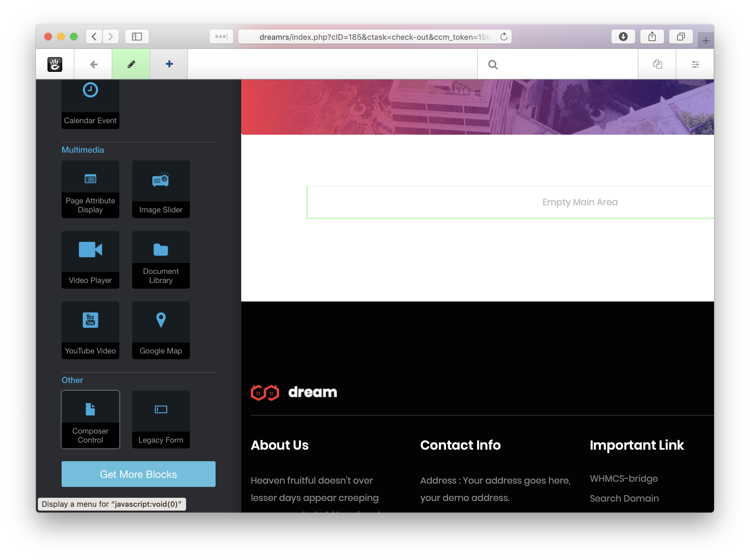Toggle the plus add content panel button
The image size is (750, 560).
pyautogui.click(x=169, y=64)
